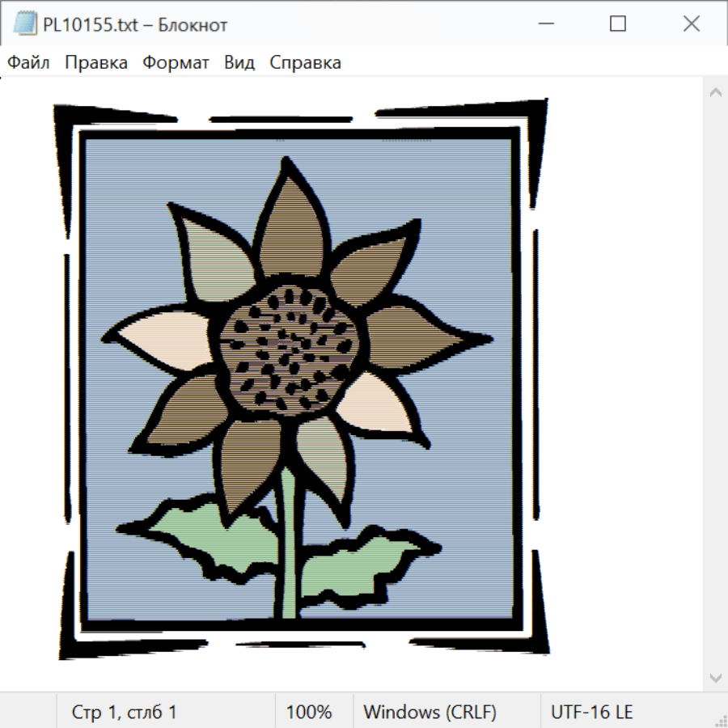Close the PL10155.txt Notepad window
The height and width of the screenshot is (728, 728).
(x=691, y=24)
